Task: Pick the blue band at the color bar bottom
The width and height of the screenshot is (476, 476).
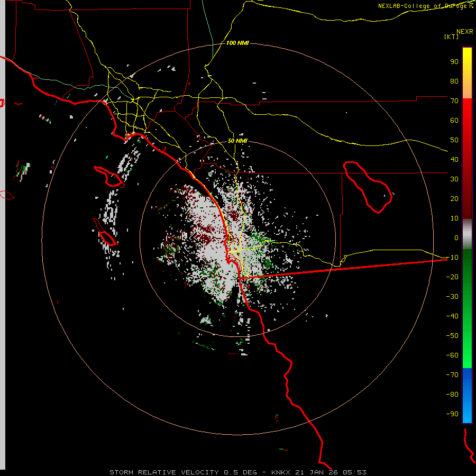Action: pos(467,395)
